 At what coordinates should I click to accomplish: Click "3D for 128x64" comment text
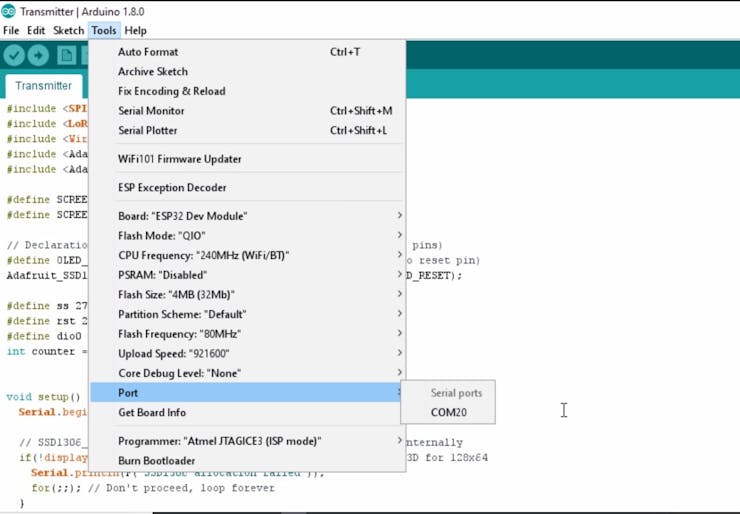[x=447, y=458]
